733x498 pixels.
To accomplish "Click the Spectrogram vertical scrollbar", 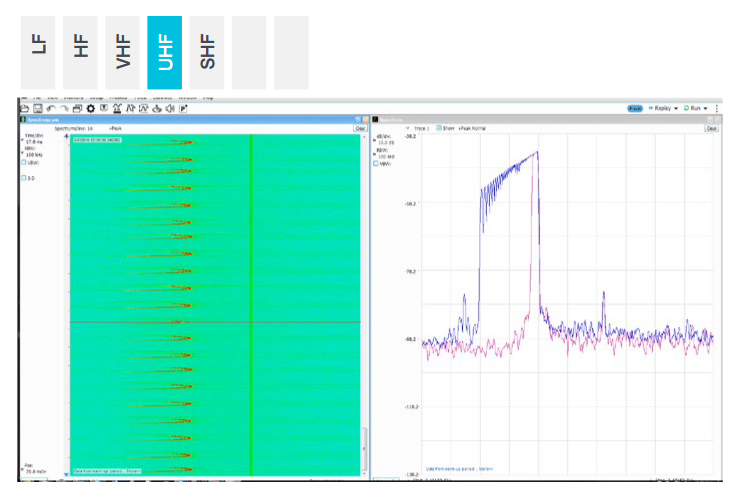I will tap(365, 300).
